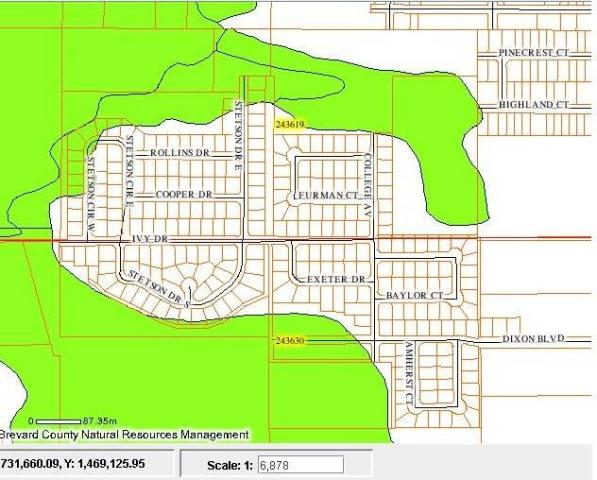This screenshot has height=480, width=597.
Task: Click the Scale input field showing 6,878
Action: click(301, 465)
